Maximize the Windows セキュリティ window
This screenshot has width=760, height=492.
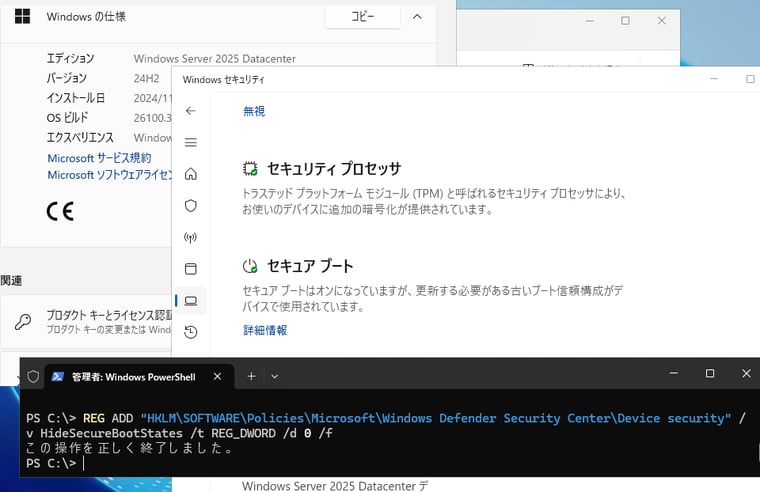750,79
